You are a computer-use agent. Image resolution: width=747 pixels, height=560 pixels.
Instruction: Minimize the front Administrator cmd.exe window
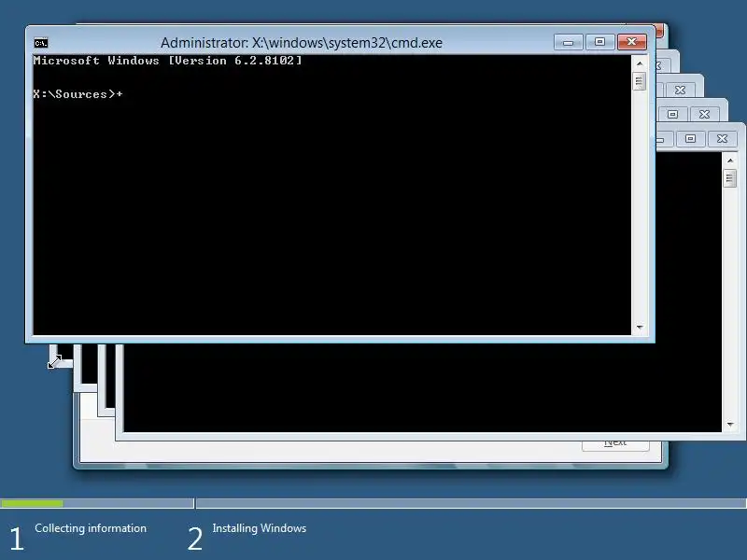tap(569, 42)
